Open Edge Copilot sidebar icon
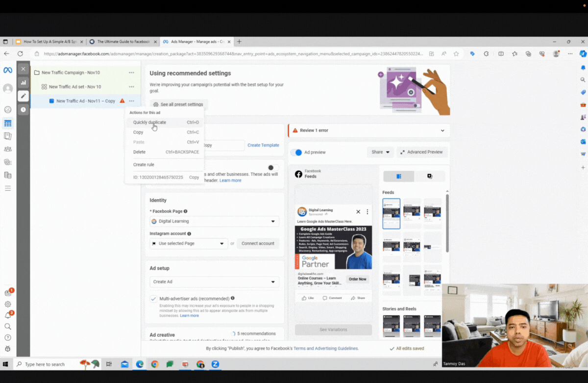 point(583,54)
